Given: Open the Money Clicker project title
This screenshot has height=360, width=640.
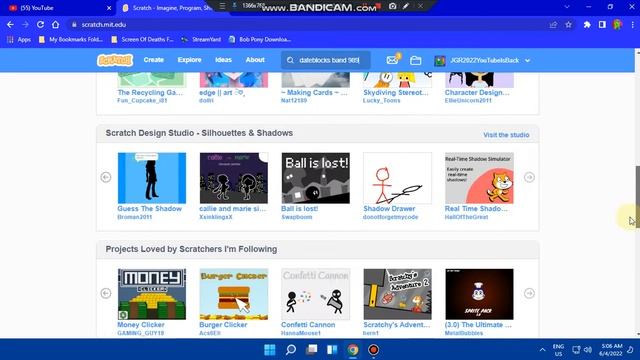Looking at the screenshot, I should [x=141, y=325].
